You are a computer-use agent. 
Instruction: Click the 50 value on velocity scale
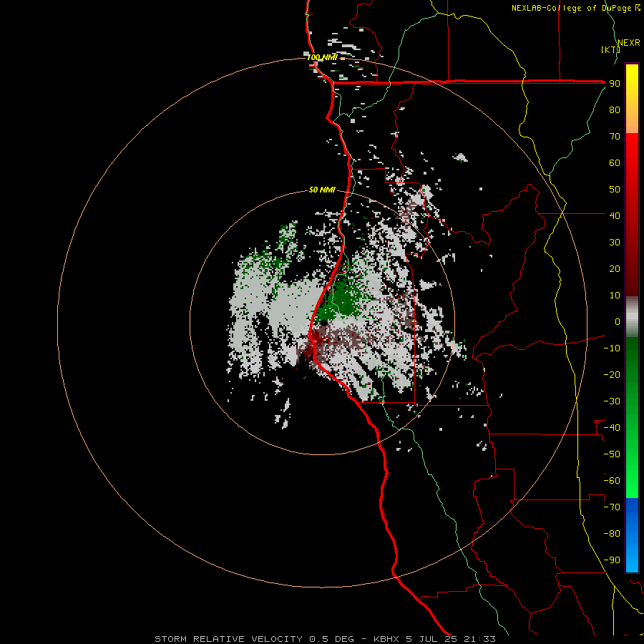(x=615, y=190)
